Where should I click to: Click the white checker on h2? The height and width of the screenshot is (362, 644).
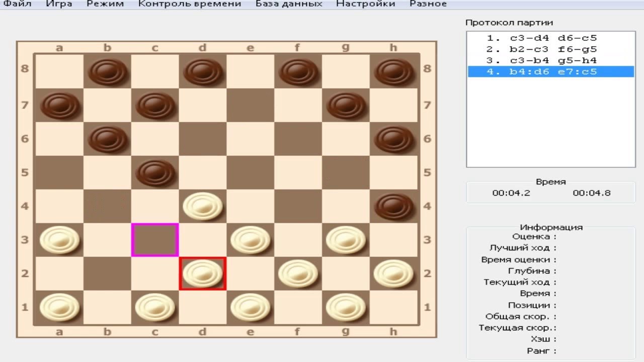tap(393, 274)
